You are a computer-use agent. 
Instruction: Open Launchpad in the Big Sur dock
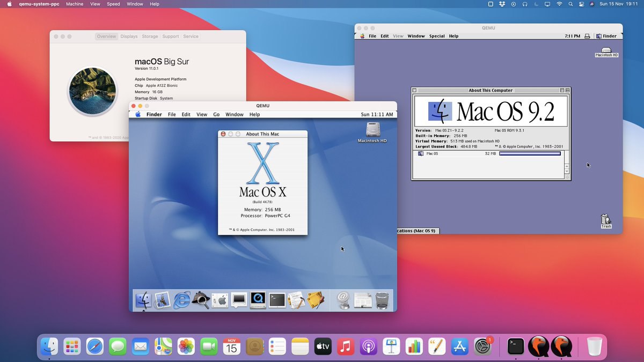(x=72, y=346)
